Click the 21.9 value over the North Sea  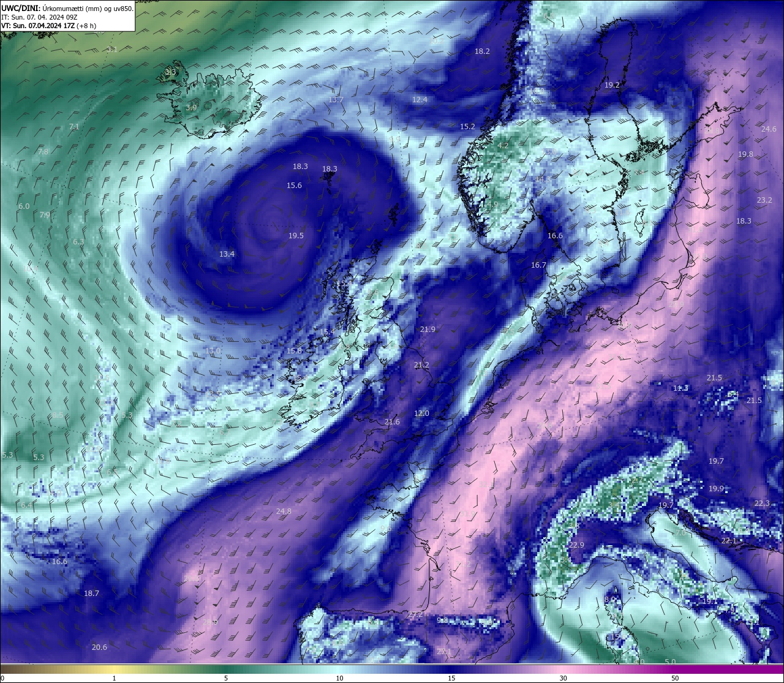[428, 330]
